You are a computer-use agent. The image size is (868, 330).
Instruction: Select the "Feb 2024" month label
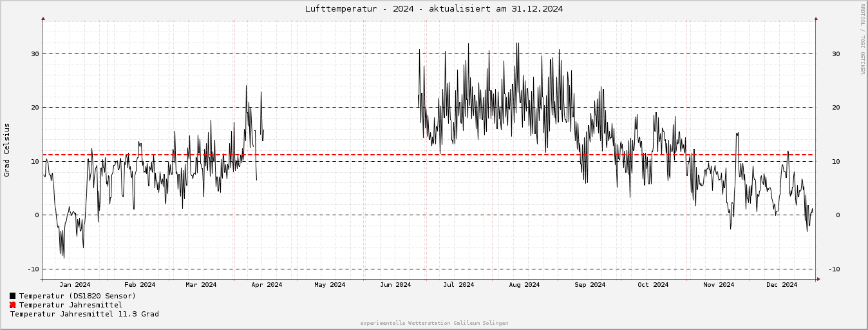pos(140,284)
